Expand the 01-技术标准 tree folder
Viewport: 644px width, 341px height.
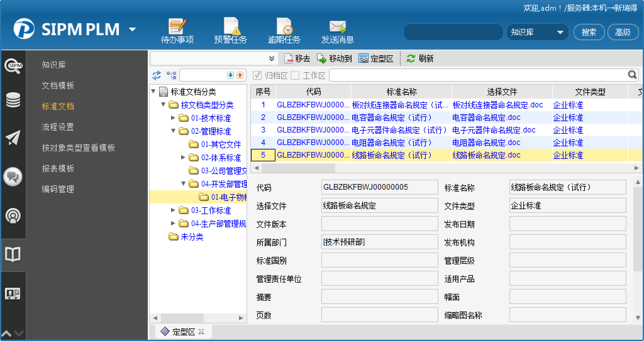(x=173, y=118)
